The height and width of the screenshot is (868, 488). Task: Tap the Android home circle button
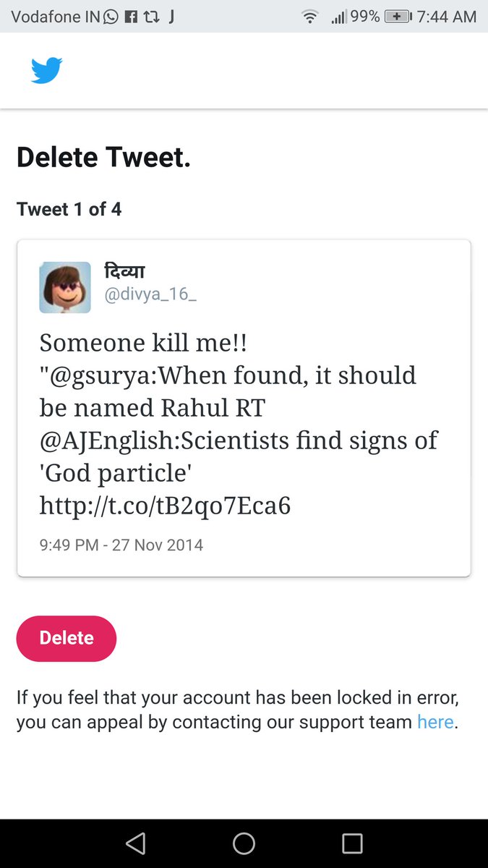coord(244,843)
